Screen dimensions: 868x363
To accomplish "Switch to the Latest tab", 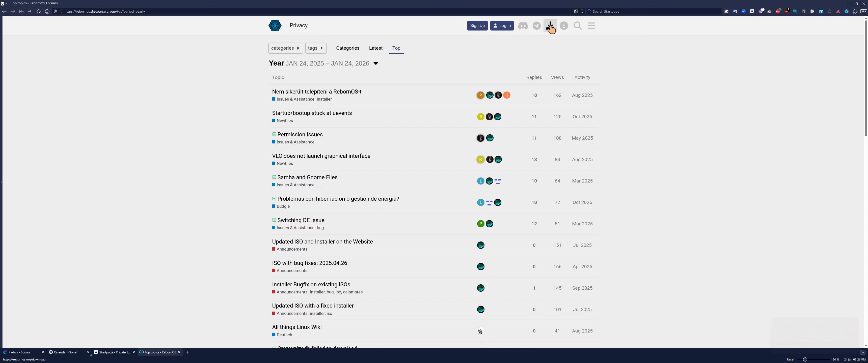I will coord(375,48).
